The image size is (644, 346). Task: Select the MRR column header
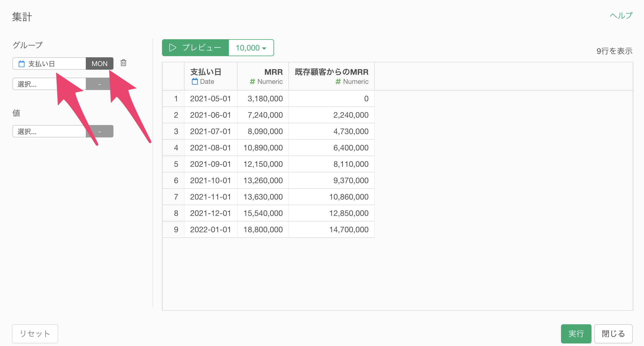point(263,76)
